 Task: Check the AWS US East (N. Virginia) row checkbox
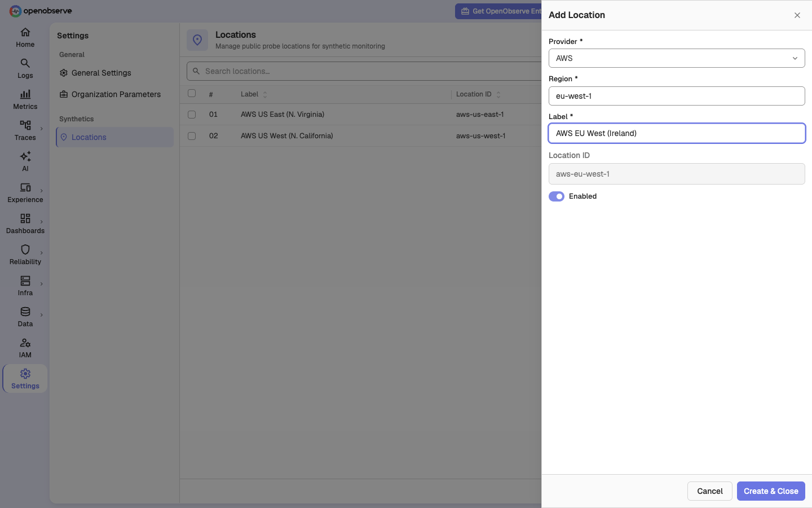tap(192, 115)
